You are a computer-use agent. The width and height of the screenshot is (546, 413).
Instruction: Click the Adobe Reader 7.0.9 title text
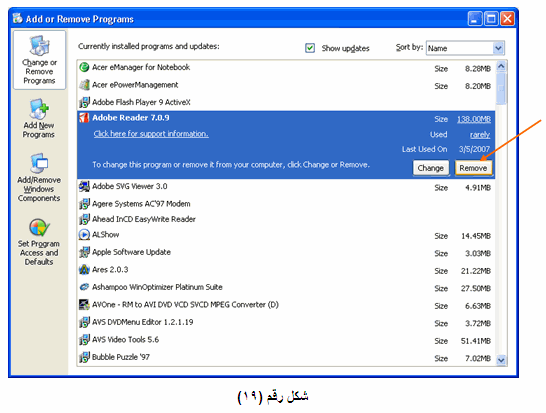pyautogui.click(x=131, y=118)
